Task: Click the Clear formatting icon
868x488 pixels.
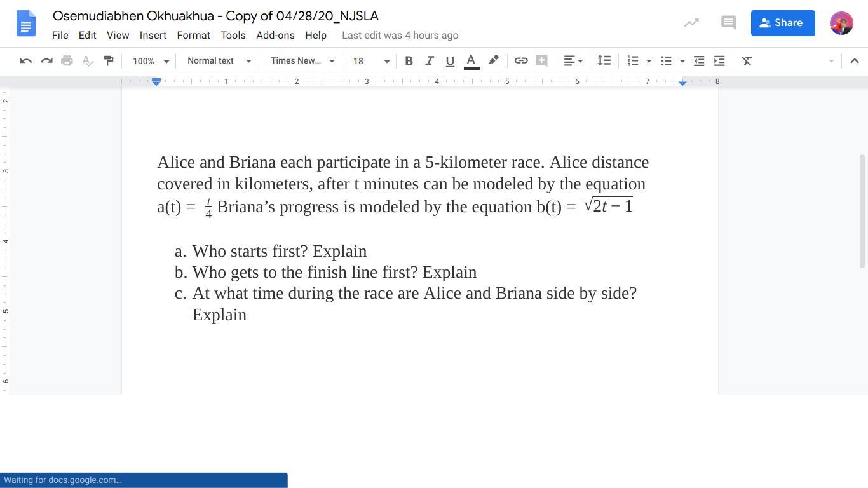Action: (x=747, y=61)
